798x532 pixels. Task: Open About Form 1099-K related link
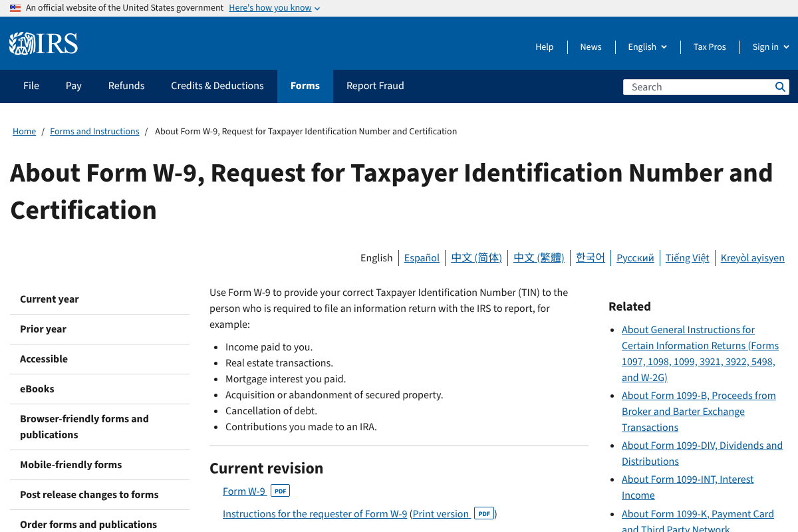coord(698,520)
